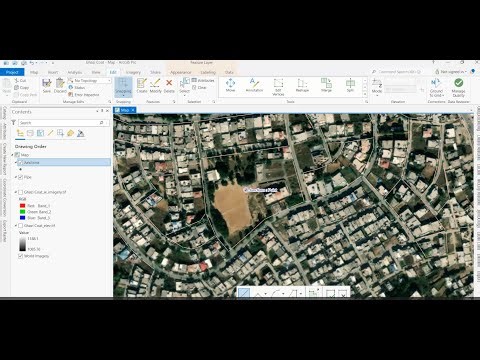This screenshot has height=360, width=480.
Task: Select List By Data Source icon
Action: (30, 133)
